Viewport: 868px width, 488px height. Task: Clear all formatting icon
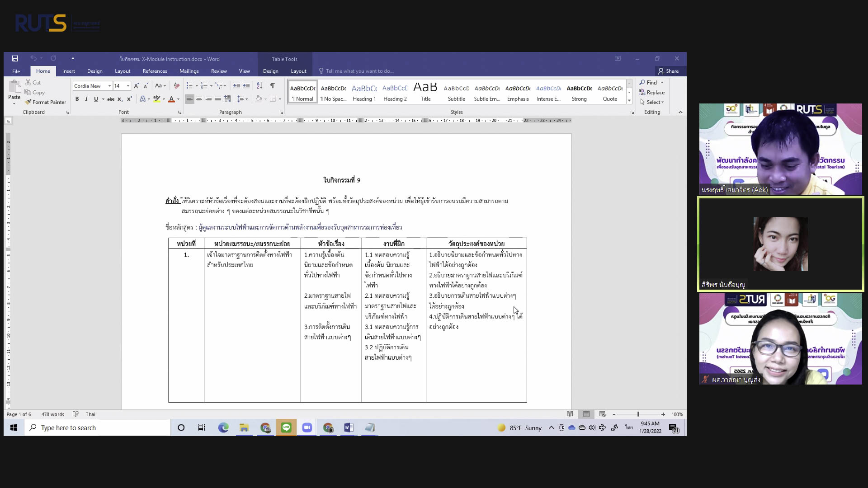click(x=176, y=85)
